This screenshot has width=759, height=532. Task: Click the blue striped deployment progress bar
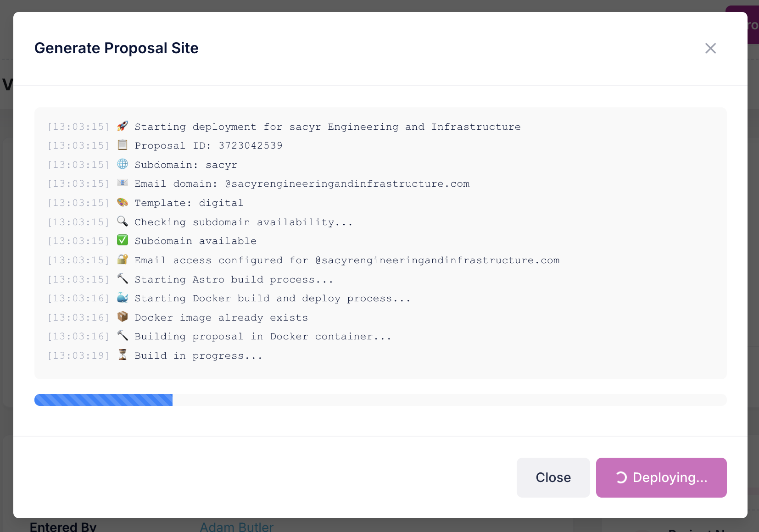(x=104, y=400)
